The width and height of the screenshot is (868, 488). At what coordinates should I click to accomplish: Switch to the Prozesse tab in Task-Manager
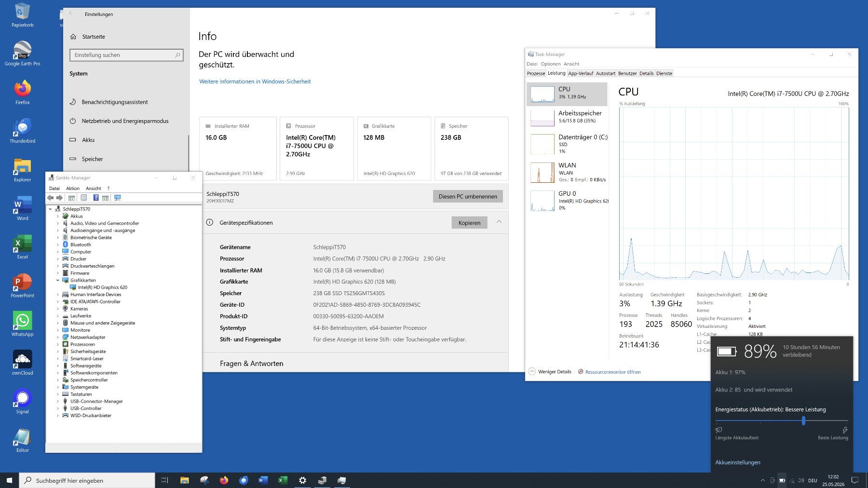(536, 73)
